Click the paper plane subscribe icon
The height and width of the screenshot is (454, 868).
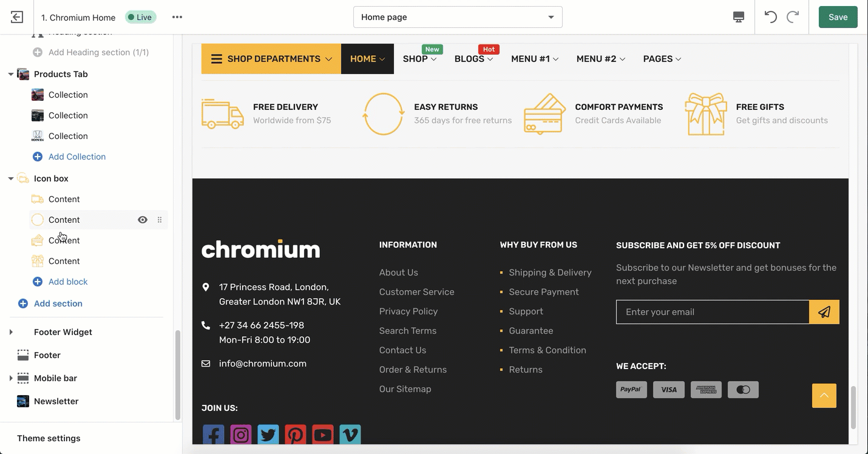pyautogui.click(x=824, y=312)
